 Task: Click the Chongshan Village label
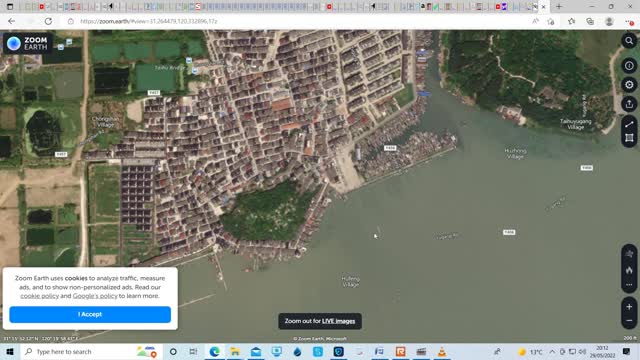(x=105, y=122)
